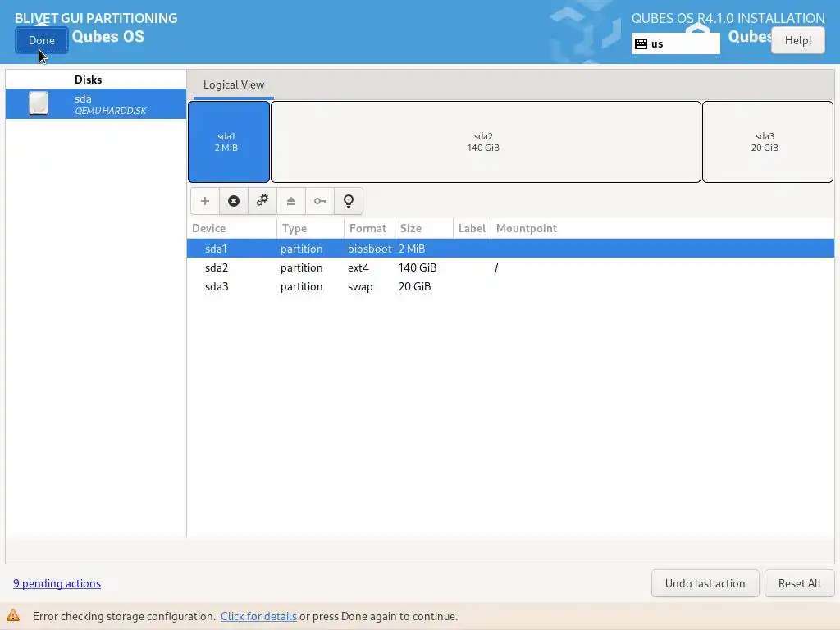
Task: Select the sda QEMU HARDDISK disk entry
Action: [x=96, y=104]
